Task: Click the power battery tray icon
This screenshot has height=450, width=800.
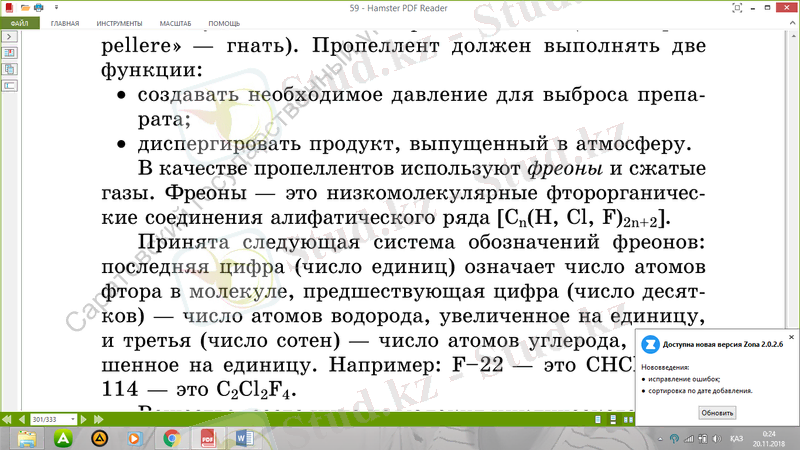Action: tap(703, 439)
